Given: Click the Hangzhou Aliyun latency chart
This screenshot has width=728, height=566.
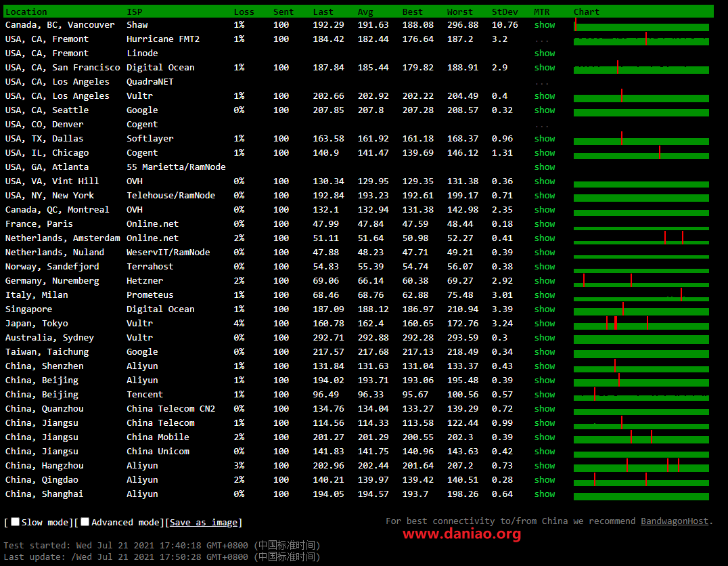Looking at the screenshot, I should pos(641,466).
